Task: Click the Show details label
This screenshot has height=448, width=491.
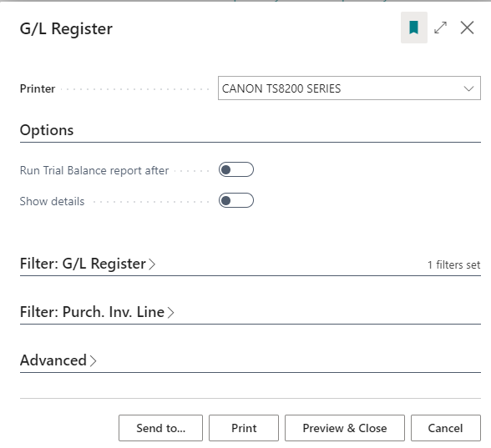Action: [x=52, y=201]
